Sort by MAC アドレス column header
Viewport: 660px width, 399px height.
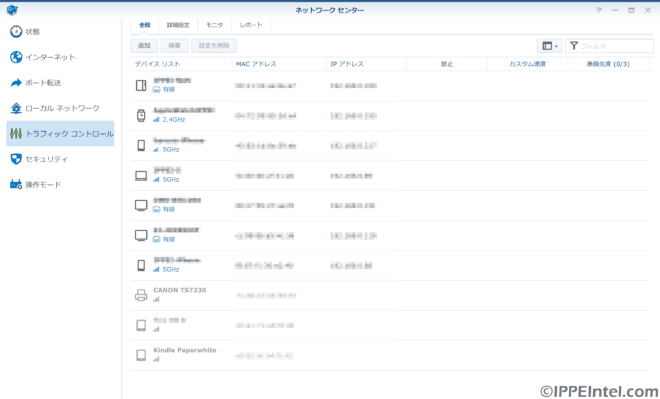(x=279, y=64)
